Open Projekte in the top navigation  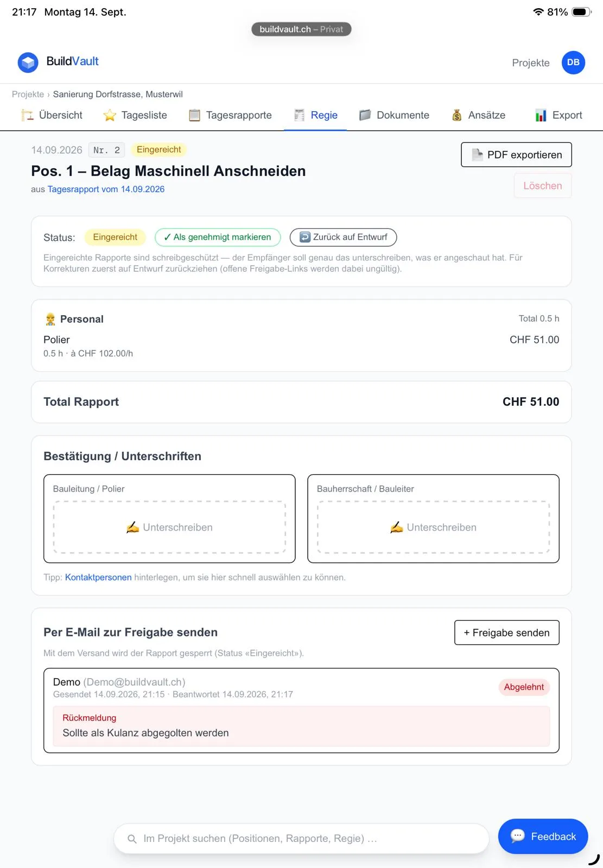coord(531,63)
